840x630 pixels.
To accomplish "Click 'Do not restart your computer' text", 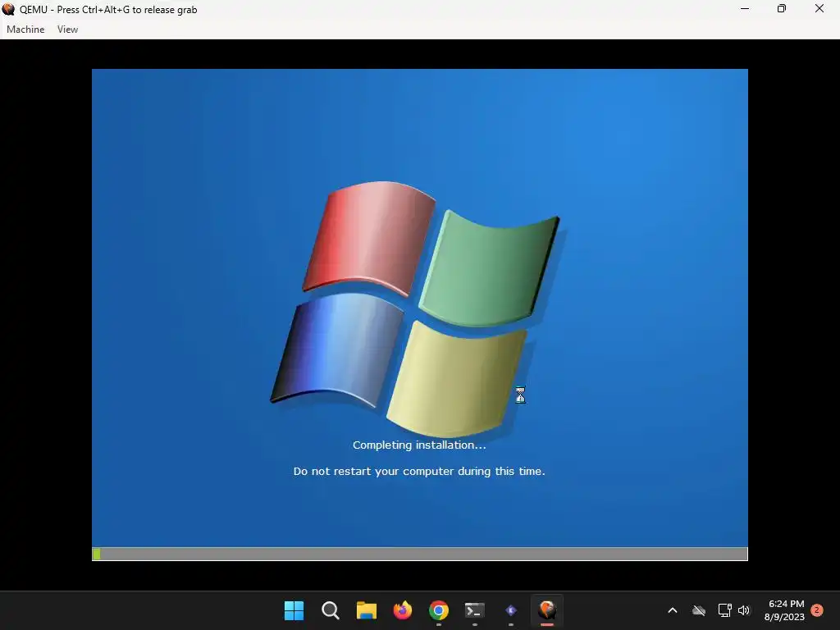I will 419,472.
